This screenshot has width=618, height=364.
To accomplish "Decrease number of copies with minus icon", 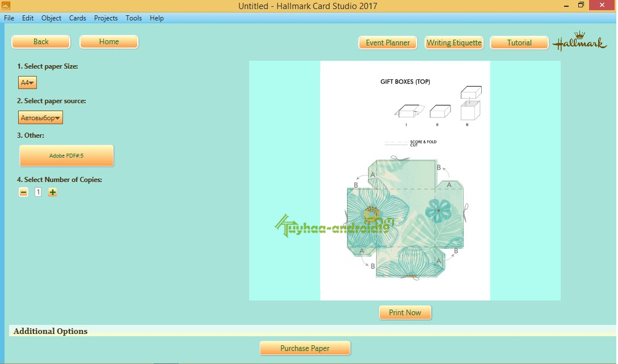I will [x=24, y=192].
